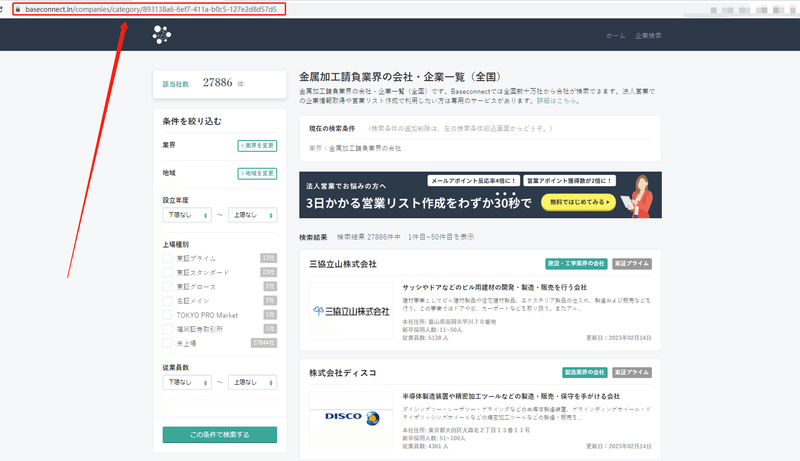Check the 福岡証券取引所 checkbox
800x461 pixels.
(167, 329)
